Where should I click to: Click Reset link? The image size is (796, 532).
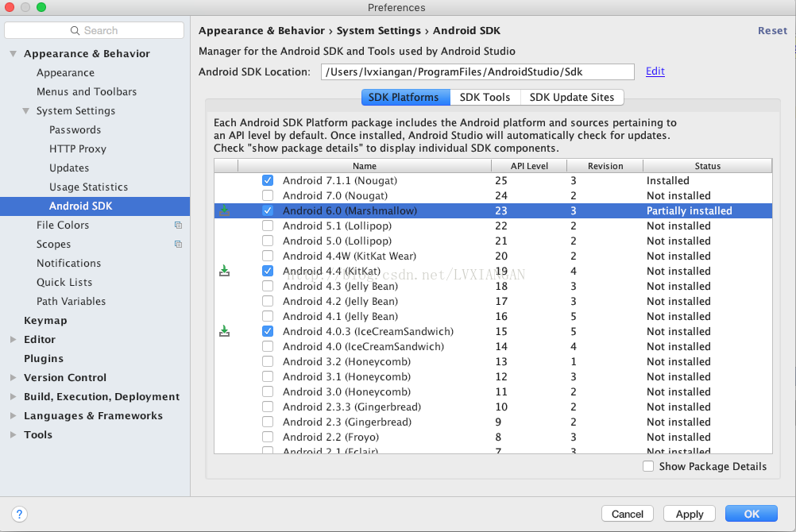[x=772, y=30]
